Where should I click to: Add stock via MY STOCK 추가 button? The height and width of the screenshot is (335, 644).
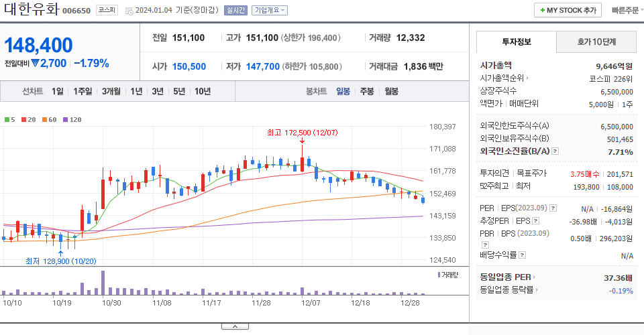[x=568, y=10]
